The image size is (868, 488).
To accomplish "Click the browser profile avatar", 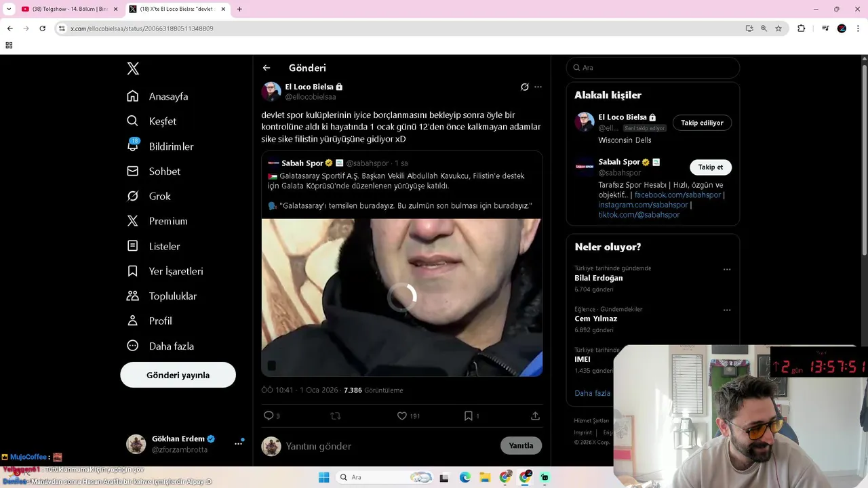I will pyautogui.click(x=842, y=28).
